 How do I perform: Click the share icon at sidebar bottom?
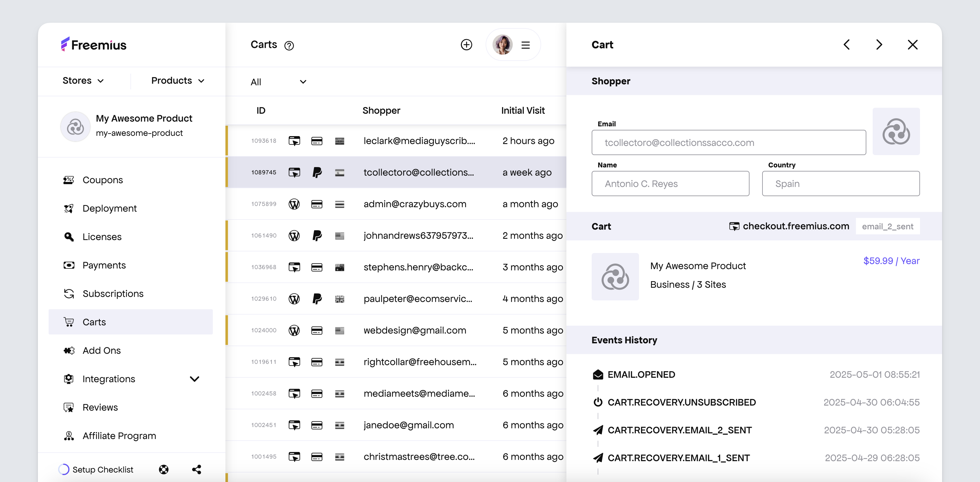[x=197, y=469]
